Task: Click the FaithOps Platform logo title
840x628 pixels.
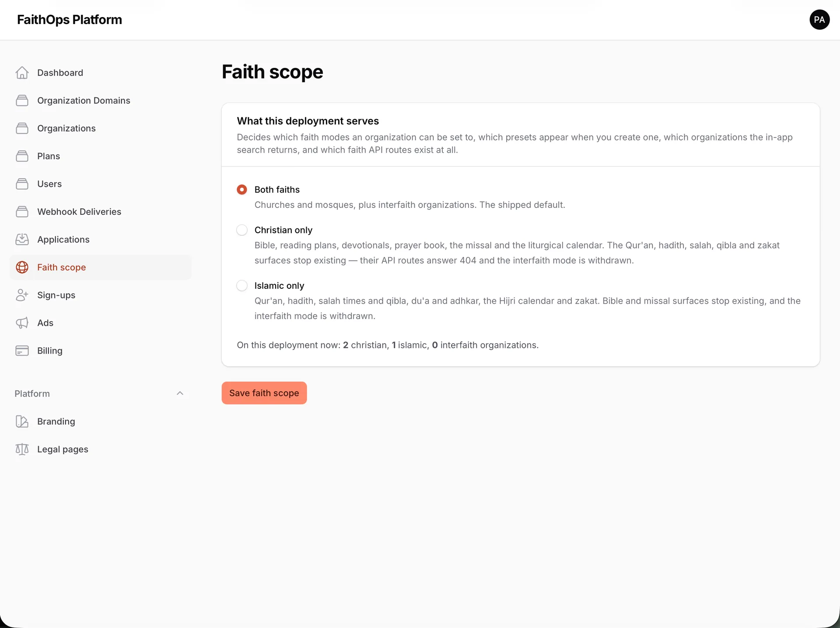Action: point(70,20)
